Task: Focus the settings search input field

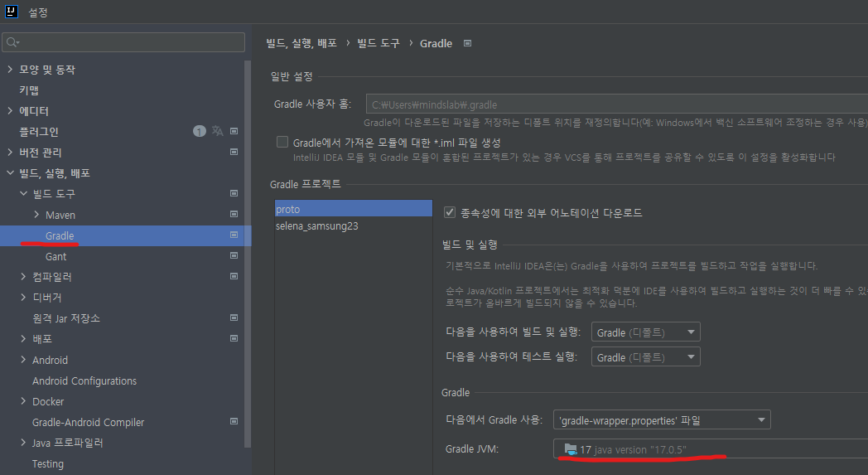Action: coord(123,42)
